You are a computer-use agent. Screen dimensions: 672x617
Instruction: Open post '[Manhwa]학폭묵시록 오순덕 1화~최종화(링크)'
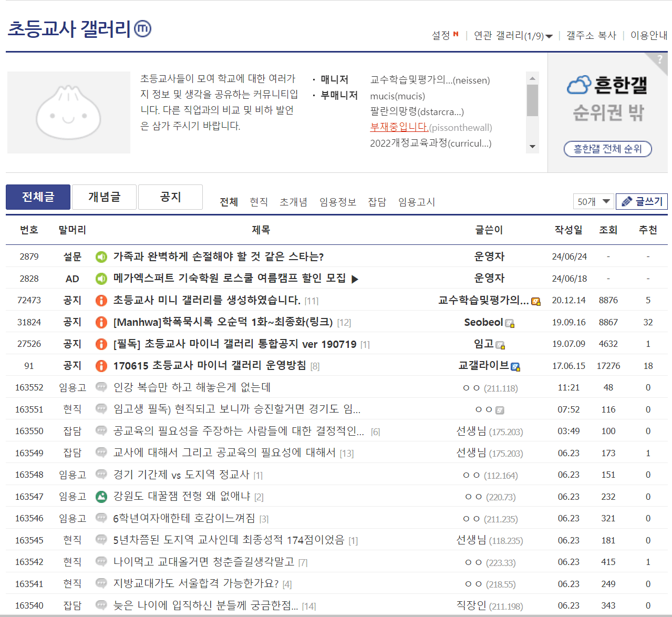pyautogui.click(x=223, y=322)
